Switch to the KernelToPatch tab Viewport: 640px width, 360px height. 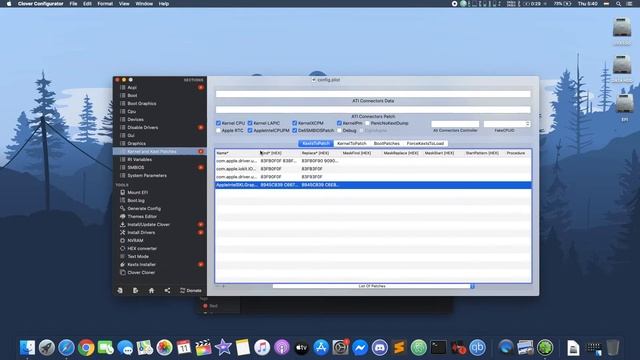click(x=351, y=143)
